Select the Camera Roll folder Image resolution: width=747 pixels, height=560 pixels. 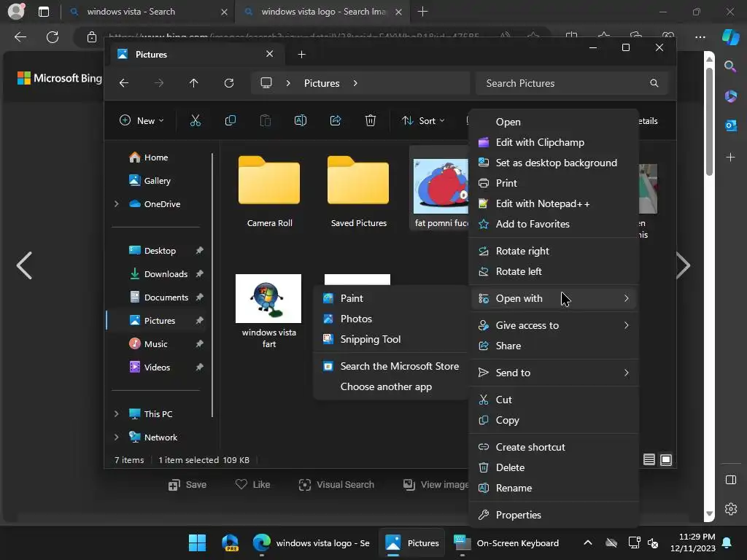pyautogui.click(x=269, y=192)
